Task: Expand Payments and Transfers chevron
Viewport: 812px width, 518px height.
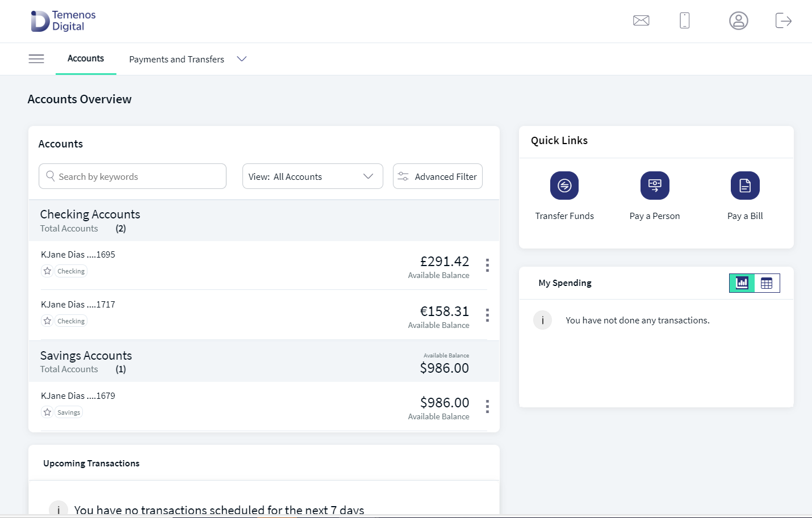Action: (242, 59)
